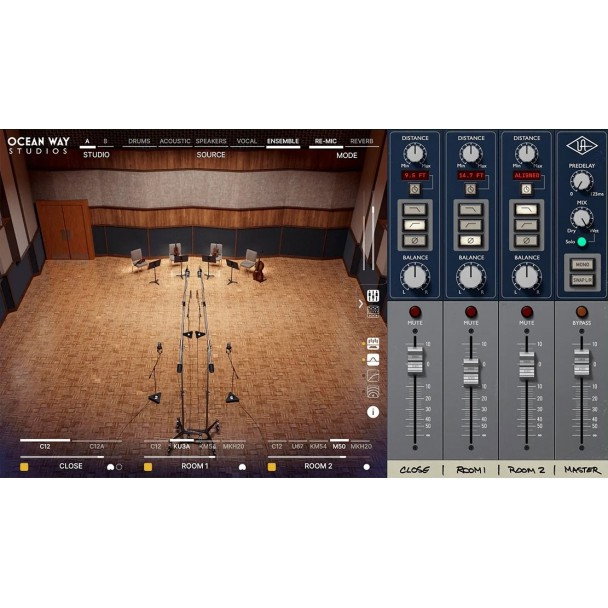Screen dimensions: 608x608
Task: Click the Close channel Distance knob
Action: [x=415, y=153]
